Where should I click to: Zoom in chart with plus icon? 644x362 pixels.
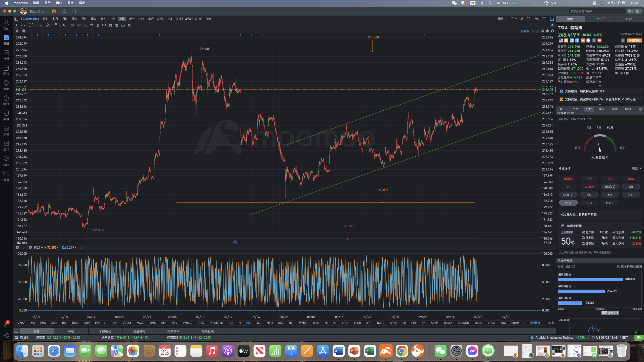pyautogui.click(x=552, y=31)
